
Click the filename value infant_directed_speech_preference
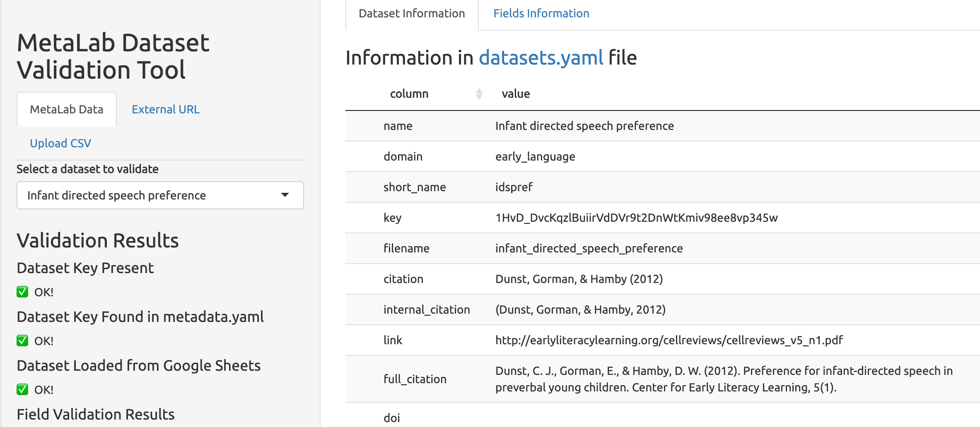tap(589, 248)
